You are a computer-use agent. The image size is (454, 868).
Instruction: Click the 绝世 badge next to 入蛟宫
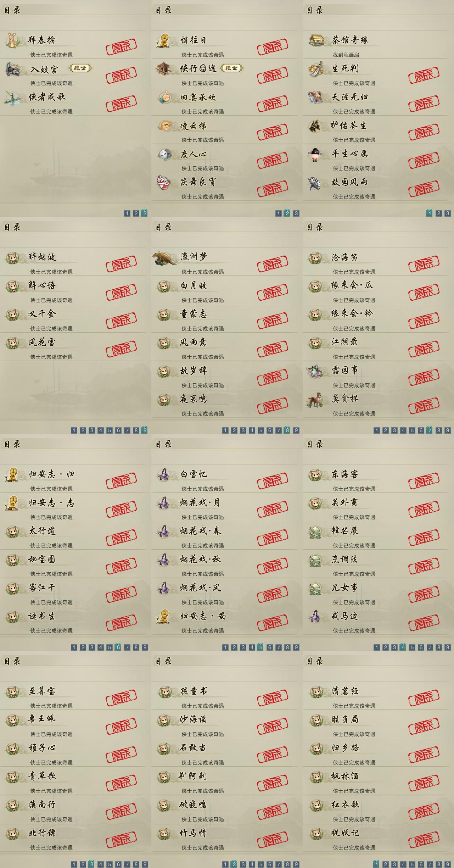click(x=80, y=68)
